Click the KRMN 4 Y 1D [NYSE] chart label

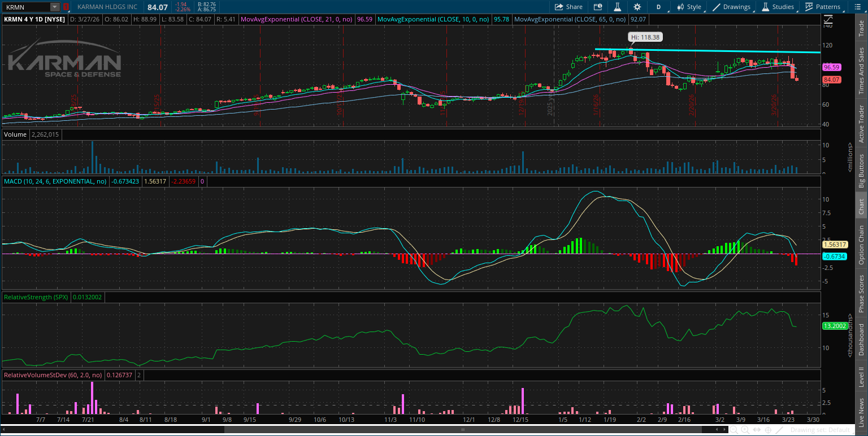[34, 19]
